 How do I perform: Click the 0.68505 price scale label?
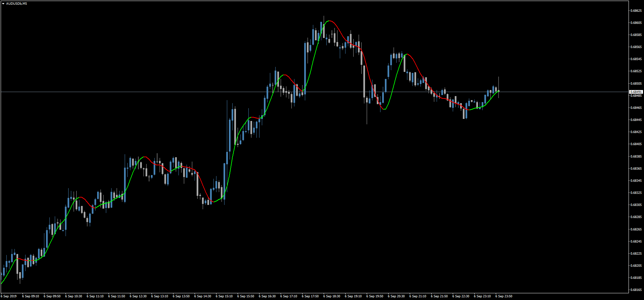tap(636, 84)
